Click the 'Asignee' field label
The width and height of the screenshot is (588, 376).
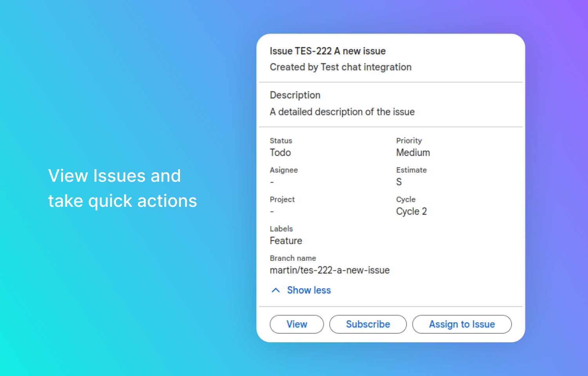tap(284, 170)
